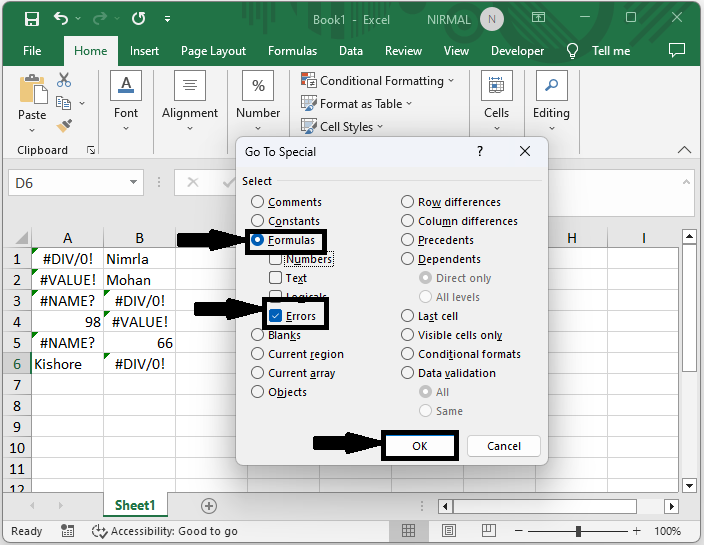Select the Constants radio option

click(x=257, y=221)
